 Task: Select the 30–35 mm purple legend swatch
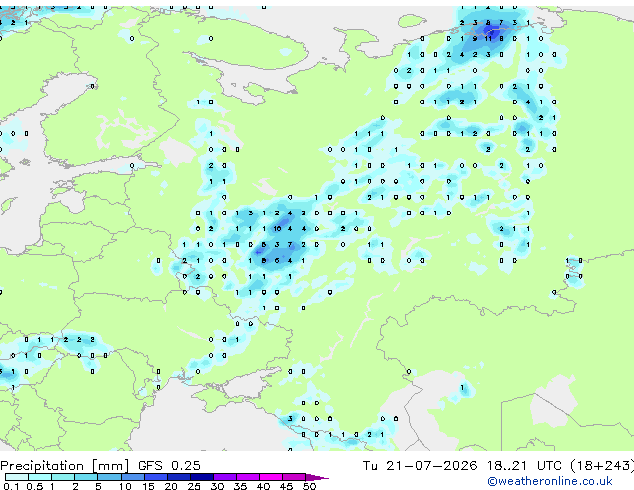point(224,477)
